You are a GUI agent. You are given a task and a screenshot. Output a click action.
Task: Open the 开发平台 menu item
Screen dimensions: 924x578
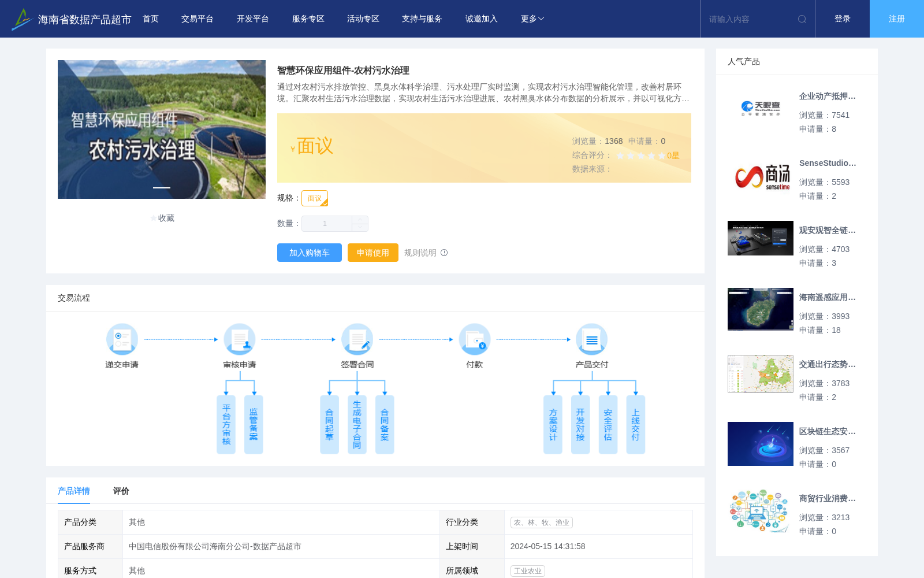(253, 19)
